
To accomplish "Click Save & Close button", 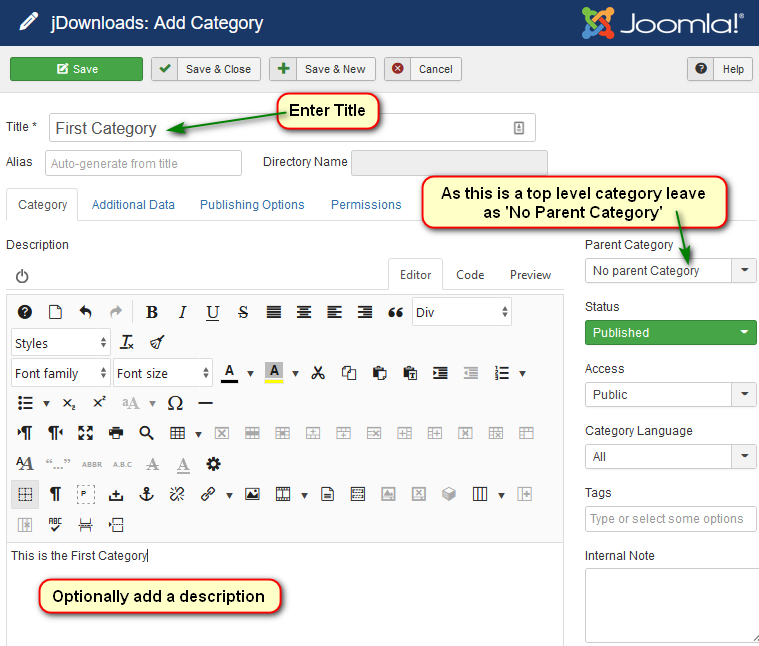I will pos(206,69).
